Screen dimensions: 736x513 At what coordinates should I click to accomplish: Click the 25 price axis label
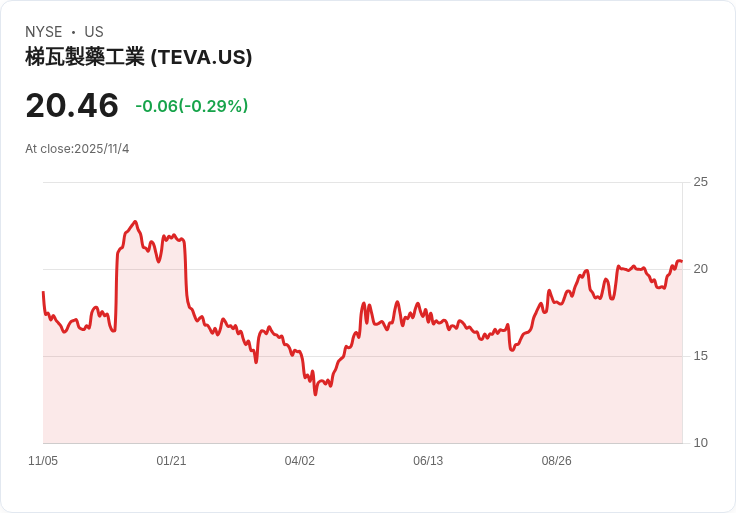tap(700, 182)
